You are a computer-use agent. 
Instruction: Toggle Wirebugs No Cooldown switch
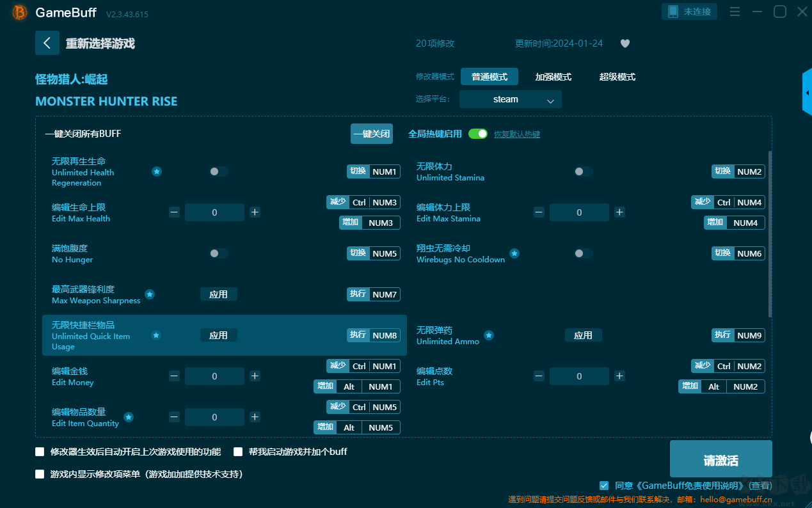(x=583, y=253)
